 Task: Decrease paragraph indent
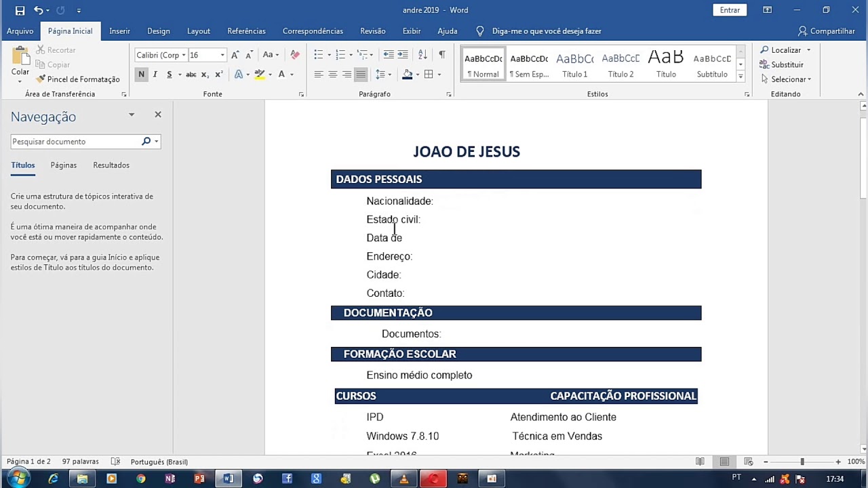coord(388,55)
